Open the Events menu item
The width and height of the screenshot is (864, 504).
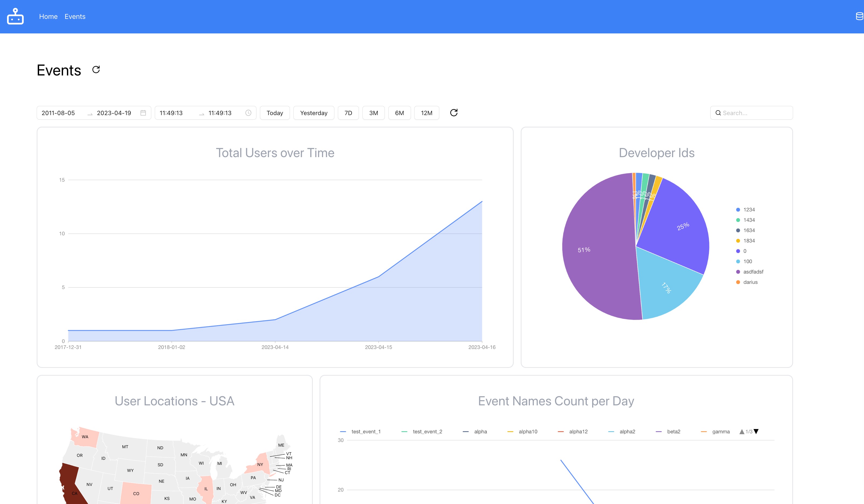[x=75, y=16]
